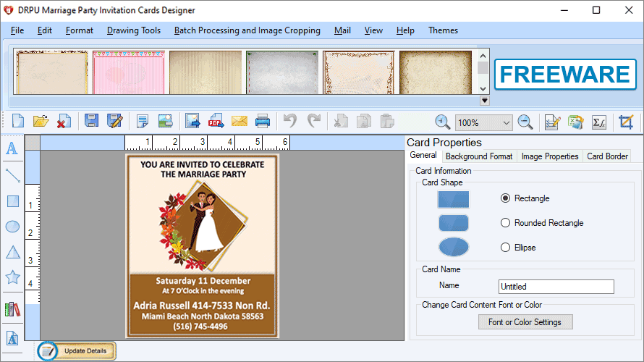Image resolution: width=644 pixels, height=362 pixels.
Task: Choose the dark-edged parchment background template
Action: pos(436,72)
